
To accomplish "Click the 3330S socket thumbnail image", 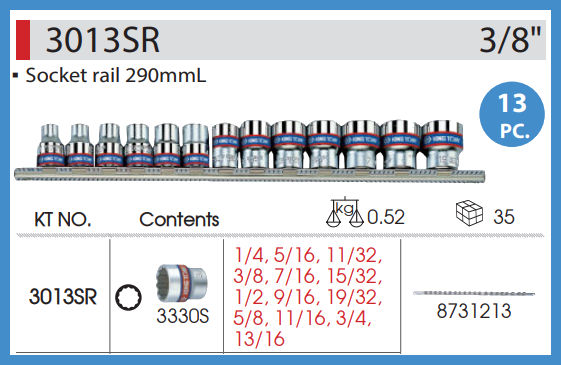I will 182,284.
